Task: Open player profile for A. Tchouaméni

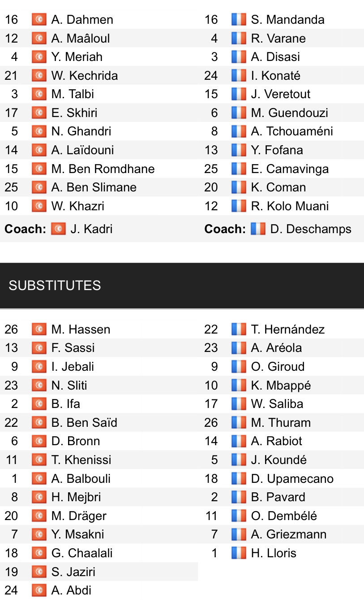Action: point(292,131)
